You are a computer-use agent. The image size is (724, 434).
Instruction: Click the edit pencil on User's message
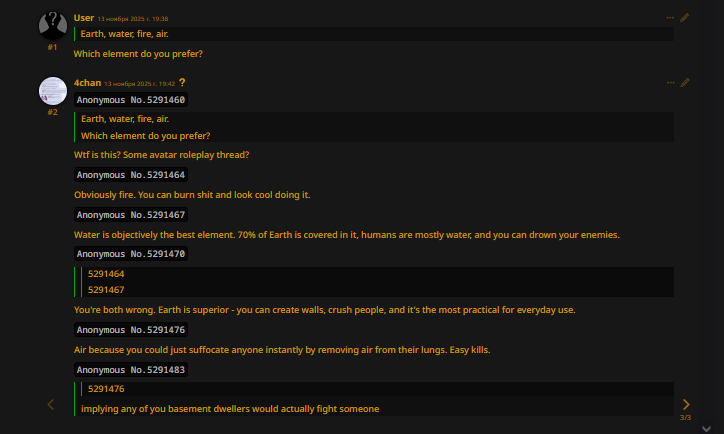point(685,18)
